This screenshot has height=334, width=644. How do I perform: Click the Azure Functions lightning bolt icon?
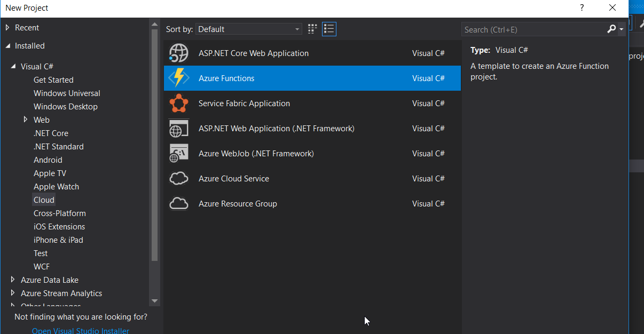click(179, 78)
